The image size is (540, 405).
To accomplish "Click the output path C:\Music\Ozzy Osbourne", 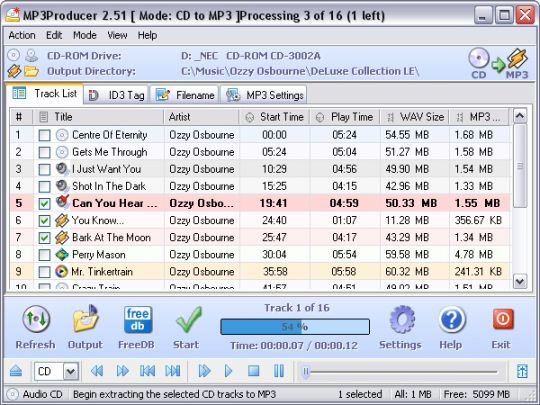I will pos(300,71).
